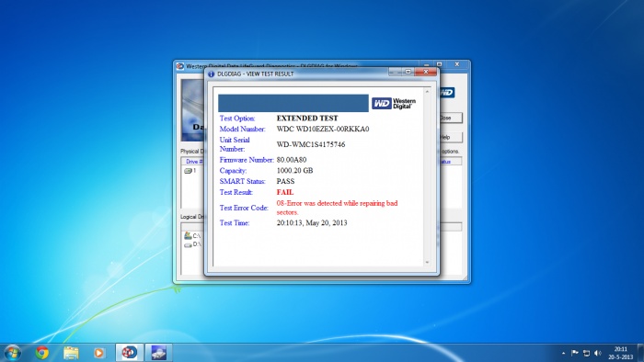The image size is (644, 362).
Task: Click serial number WD-WMC1S4175746
Action: point(311,145)
